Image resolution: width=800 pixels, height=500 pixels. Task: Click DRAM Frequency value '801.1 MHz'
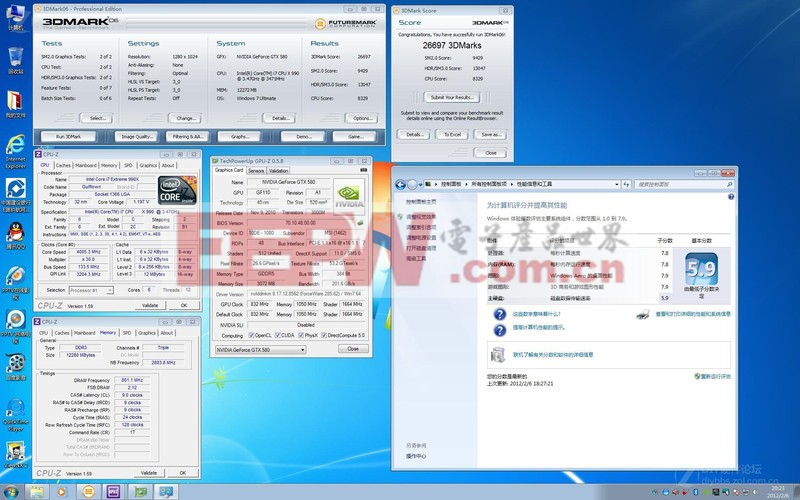tap(132, 380)
